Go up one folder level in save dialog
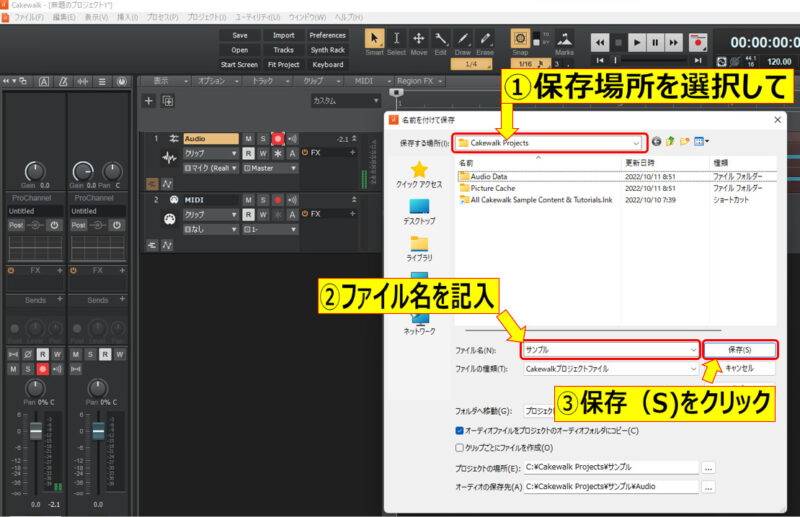Viewport: 800px width, 517px height. point(670,141)
